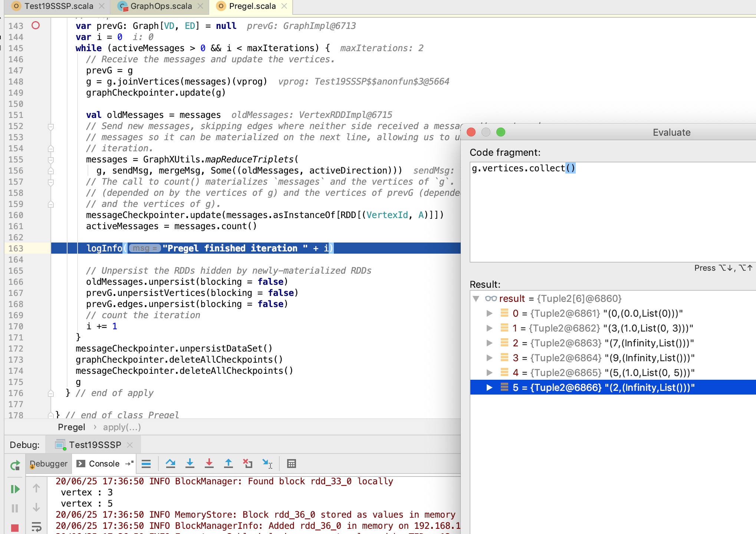Viewport: 756px width, 534px height.
Task: Click 'maxIterations: 2' inline debug value
Action: pyautogui.click(x=382, y=48)
